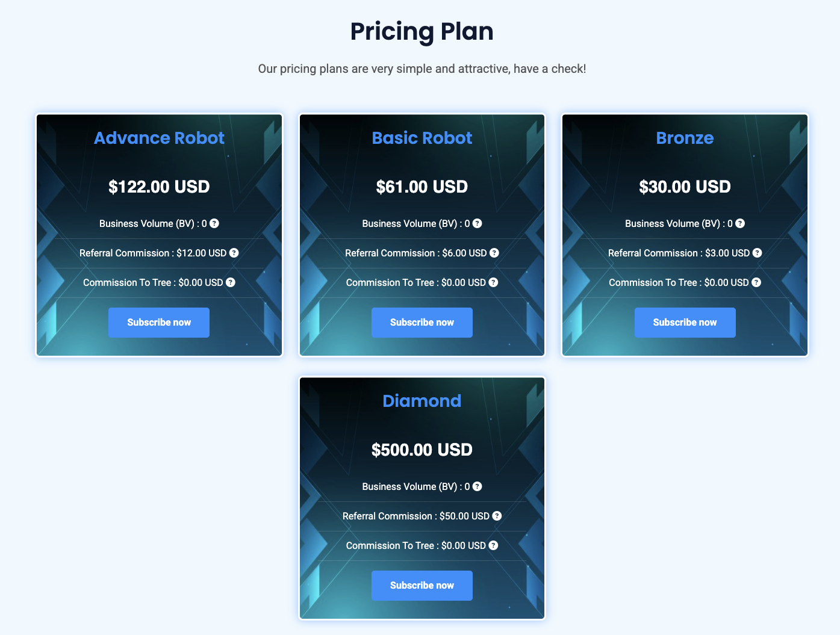Open Bronze Business Volume help icon
840x635 pixels.
coord(740,223)
